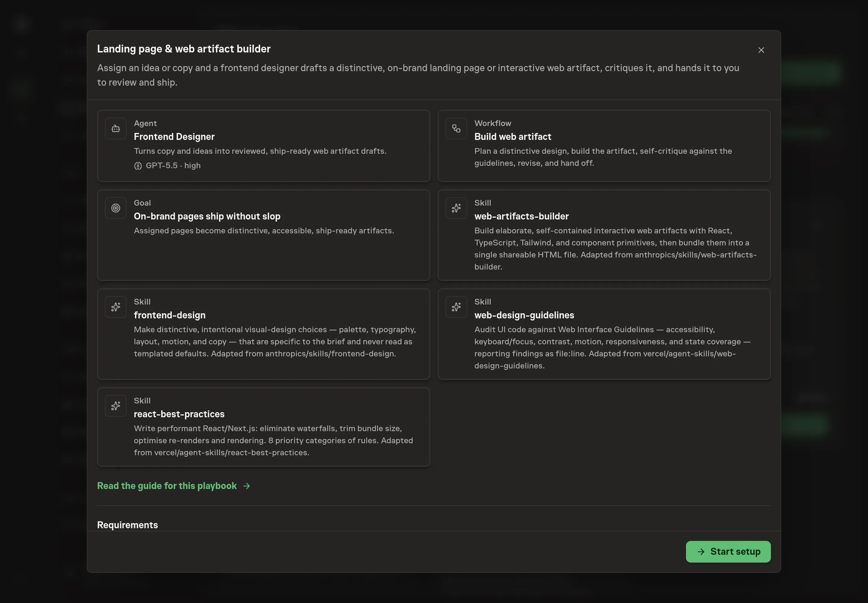
Task: Click the Workflow label above Build web artifact
Action: tap(492, 124)
